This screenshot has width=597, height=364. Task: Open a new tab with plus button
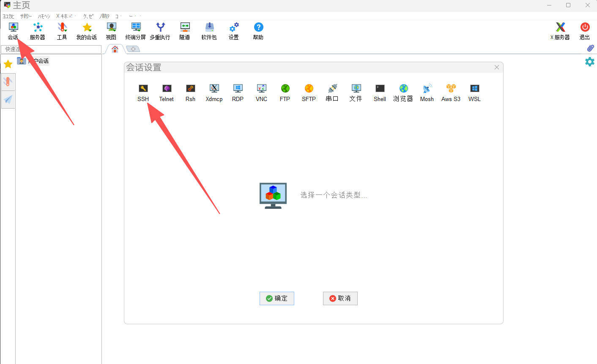pos(133,49)
